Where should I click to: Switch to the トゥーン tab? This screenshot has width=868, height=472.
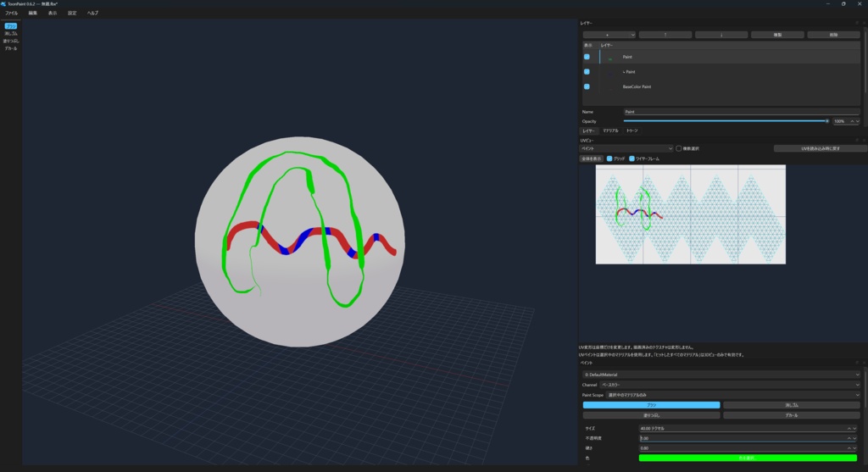click(632, 131)
